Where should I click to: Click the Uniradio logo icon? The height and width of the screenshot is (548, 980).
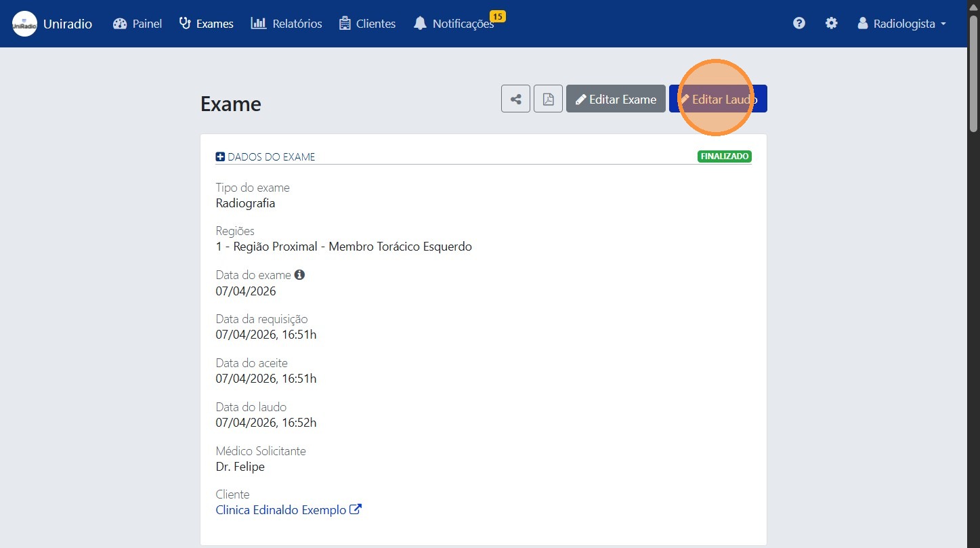tap(24, 24)
